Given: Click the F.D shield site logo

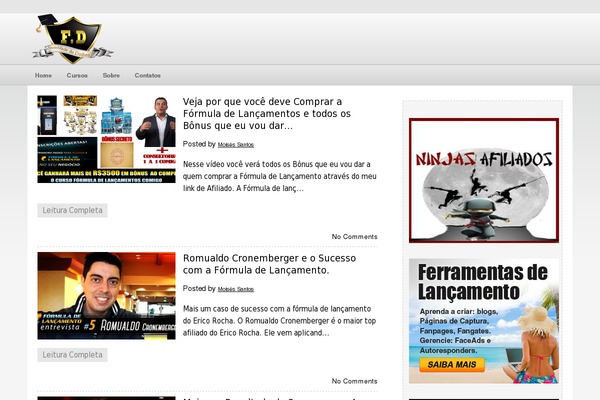Looking at the screenshot, I should click(73, 39).
